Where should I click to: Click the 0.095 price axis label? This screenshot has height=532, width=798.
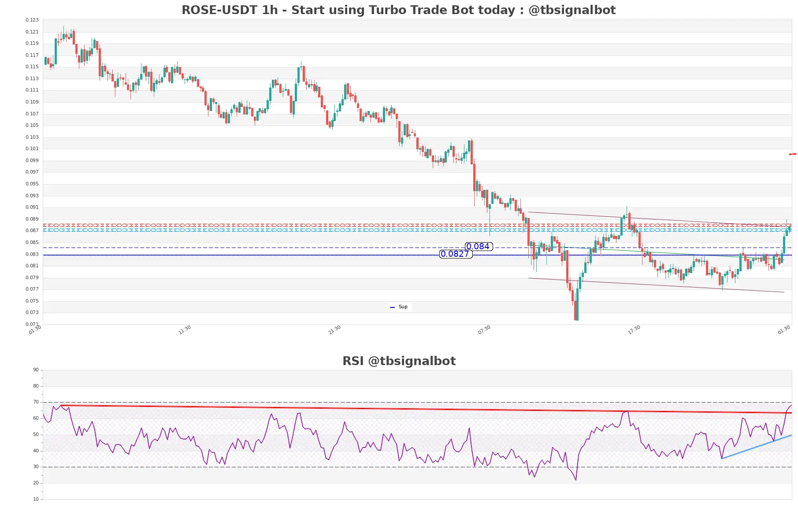coord(32,184)
